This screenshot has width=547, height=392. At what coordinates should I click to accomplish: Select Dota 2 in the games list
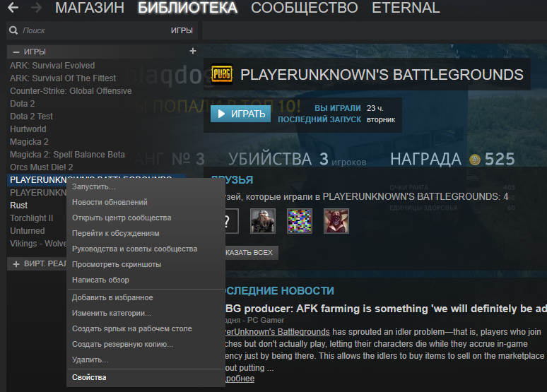[23, 104]
